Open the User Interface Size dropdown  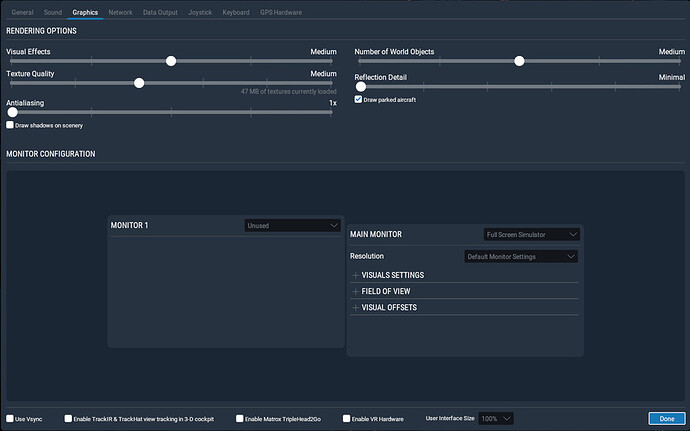pyautogui.click(x=496, y=418)
